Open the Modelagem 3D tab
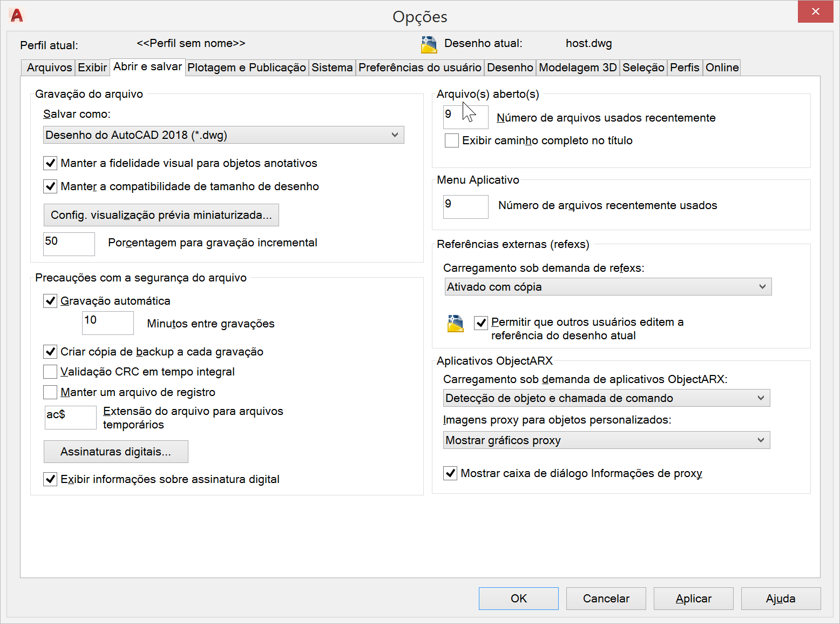Screen dimensions: 840x624 click(x=578, y=68)
